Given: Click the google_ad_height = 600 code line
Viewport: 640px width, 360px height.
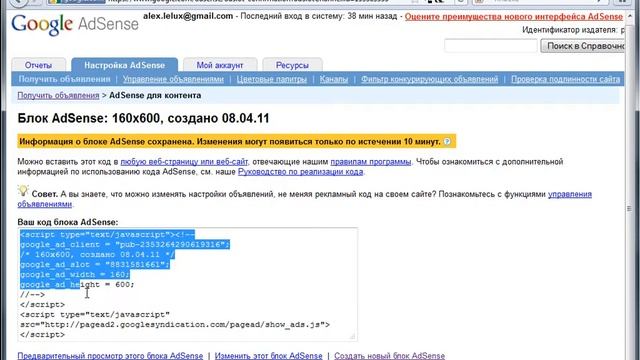Looking at the screenshot, I should pyautogui.click(x=77, y=284).
